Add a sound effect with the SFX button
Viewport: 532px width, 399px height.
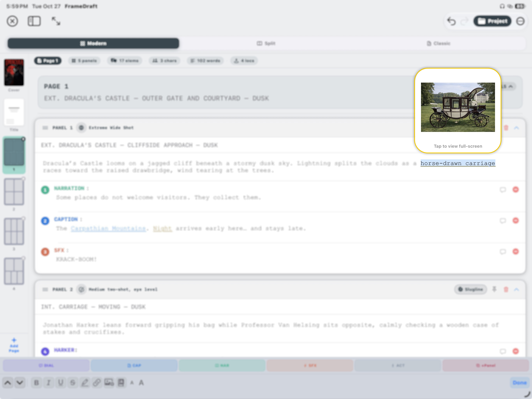(x=310, y=365)
